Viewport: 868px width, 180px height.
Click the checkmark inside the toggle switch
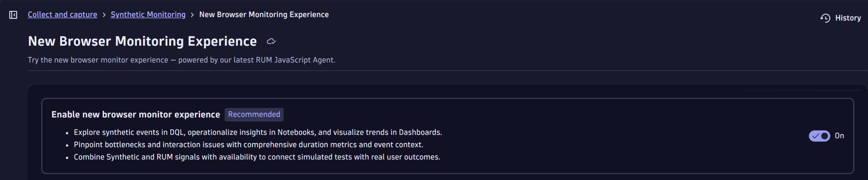[816, 136]
